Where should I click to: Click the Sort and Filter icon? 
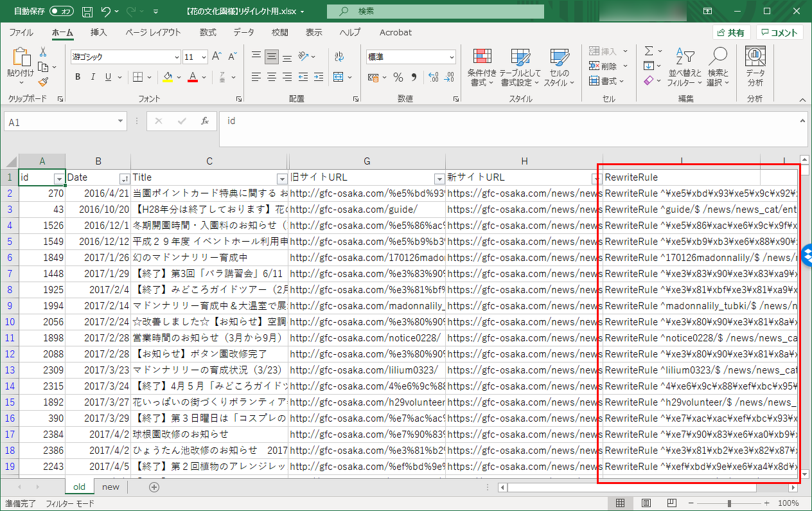coord(685,67)
